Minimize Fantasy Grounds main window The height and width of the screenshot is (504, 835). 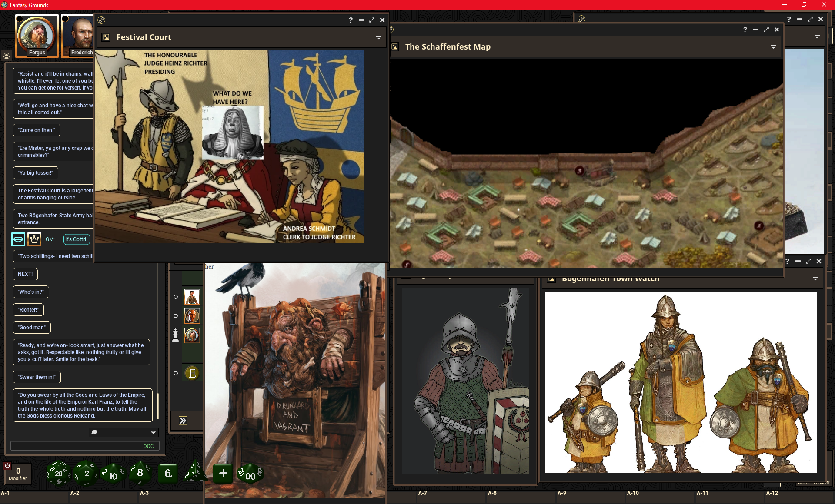tap(785, 5)
